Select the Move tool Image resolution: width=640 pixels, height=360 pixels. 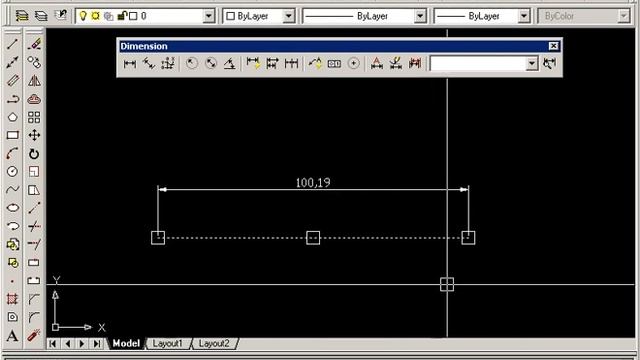[x=34, y=135]
